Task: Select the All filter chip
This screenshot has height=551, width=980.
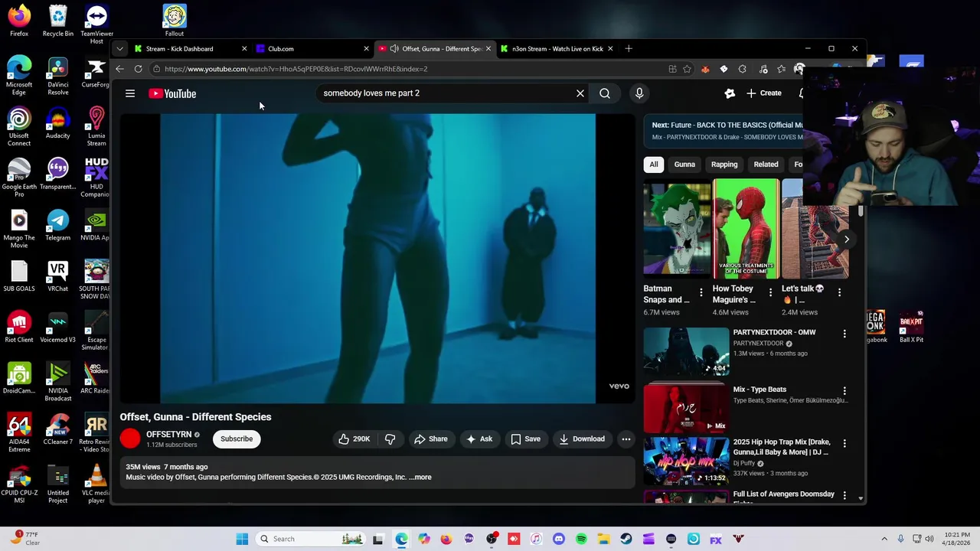Action: 654,165
